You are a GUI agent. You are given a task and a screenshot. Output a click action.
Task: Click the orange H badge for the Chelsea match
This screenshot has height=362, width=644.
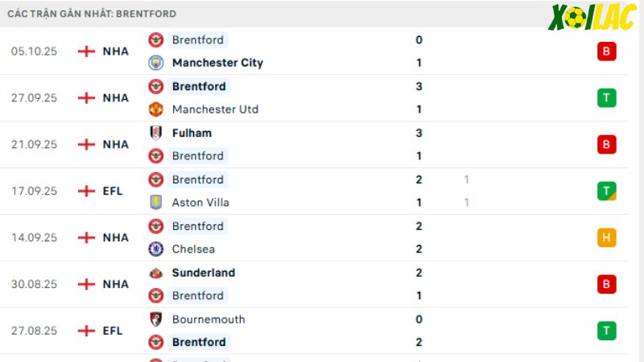(607, 237)
